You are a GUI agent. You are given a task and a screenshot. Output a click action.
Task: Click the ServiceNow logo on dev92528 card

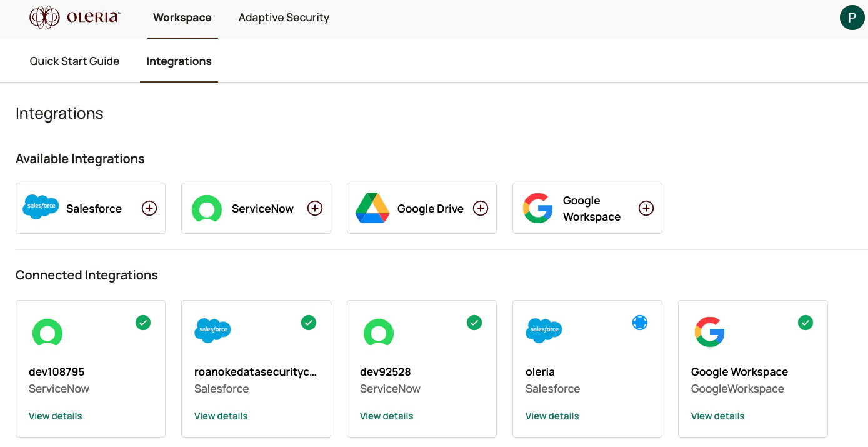[x=379, y=333]
